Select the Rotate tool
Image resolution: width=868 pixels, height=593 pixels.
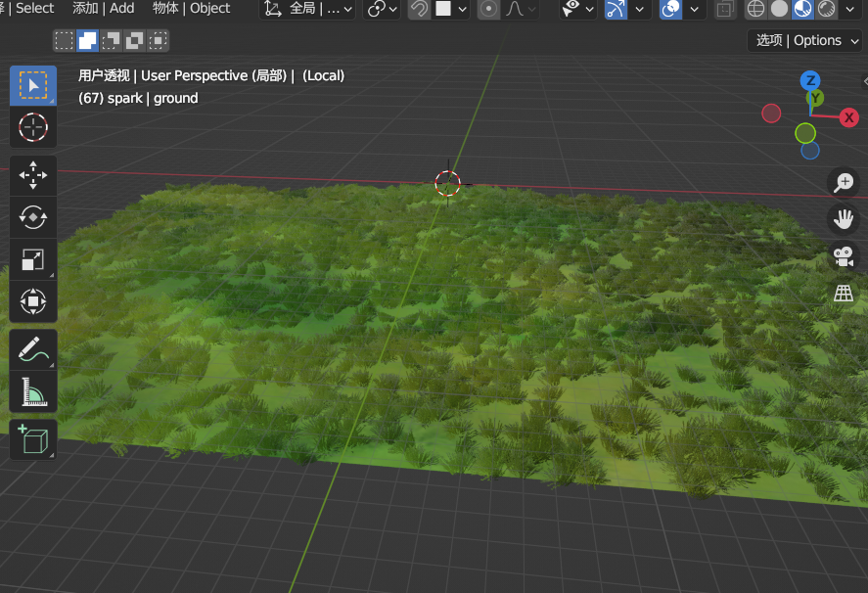click(33, 218)
